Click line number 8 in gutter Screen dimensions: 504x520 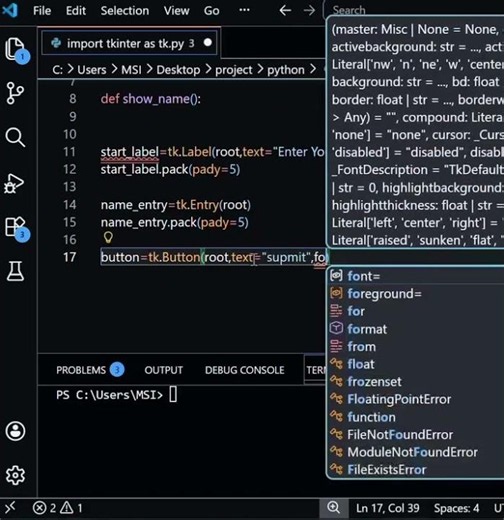coord(73,99)
